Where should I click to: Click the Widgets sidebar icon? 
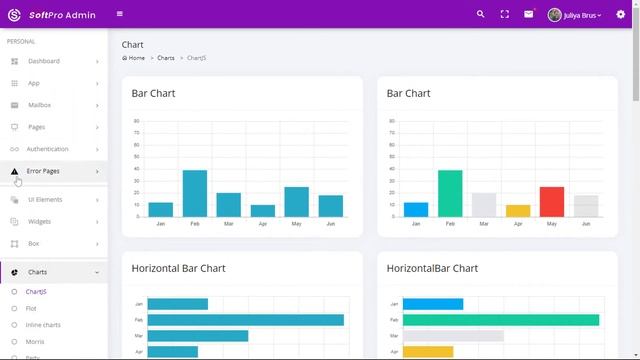[x=15, y=222]
